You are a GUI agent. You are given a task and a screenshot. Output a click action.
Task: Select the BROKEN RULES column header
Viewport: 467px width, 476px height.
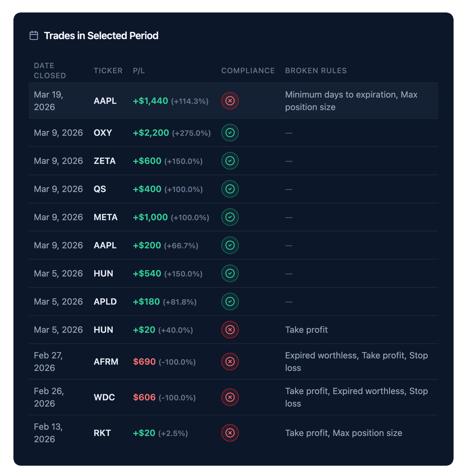(316, 70)
